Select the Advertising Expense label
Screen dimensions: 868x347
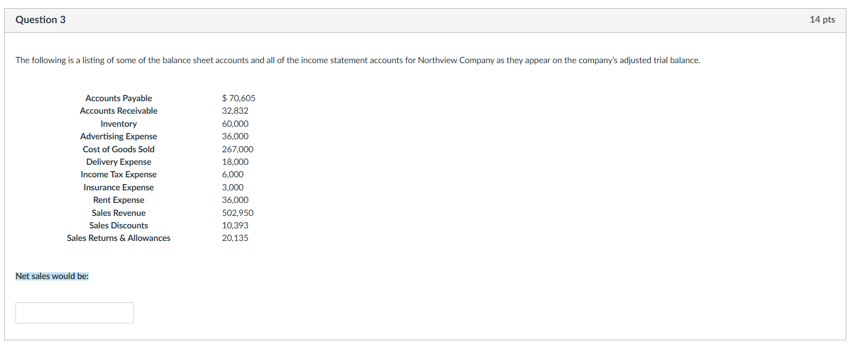118,136
